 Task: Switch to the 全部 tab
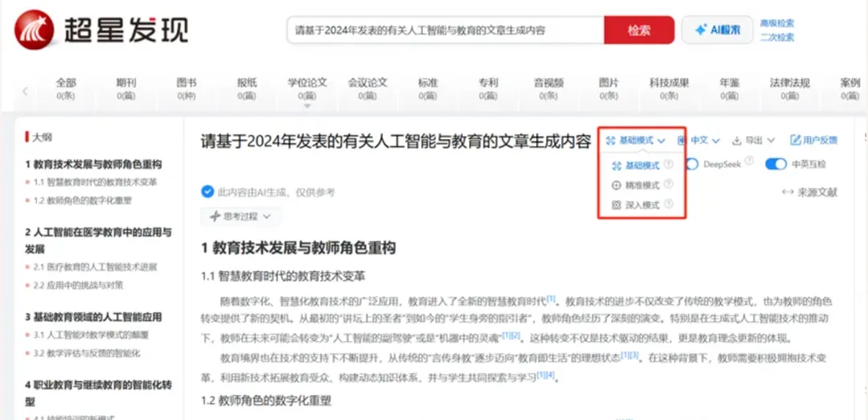click(x=66, y=89)
